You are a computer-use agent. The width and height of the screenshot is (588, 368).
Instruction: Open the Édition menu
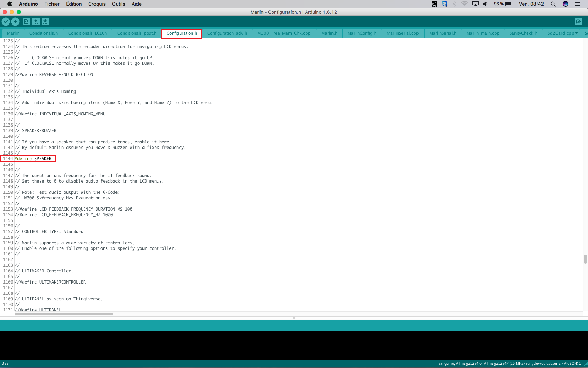(x=74, y=4)
